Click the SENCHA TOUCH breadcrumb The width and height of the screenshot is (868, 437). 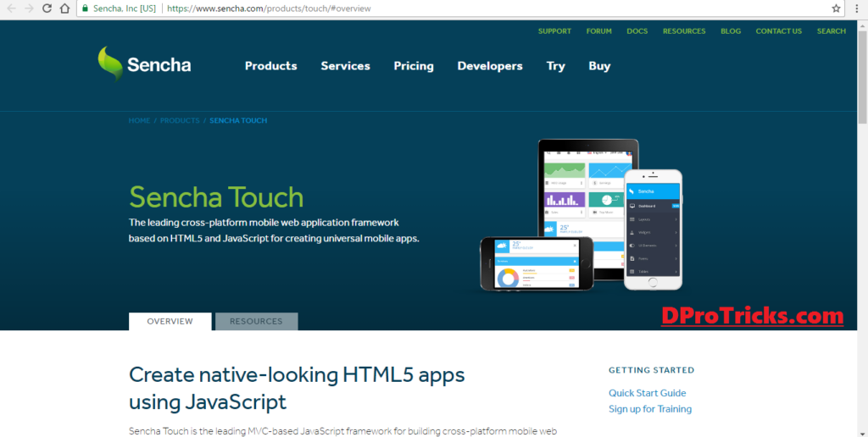pos(238,120)
